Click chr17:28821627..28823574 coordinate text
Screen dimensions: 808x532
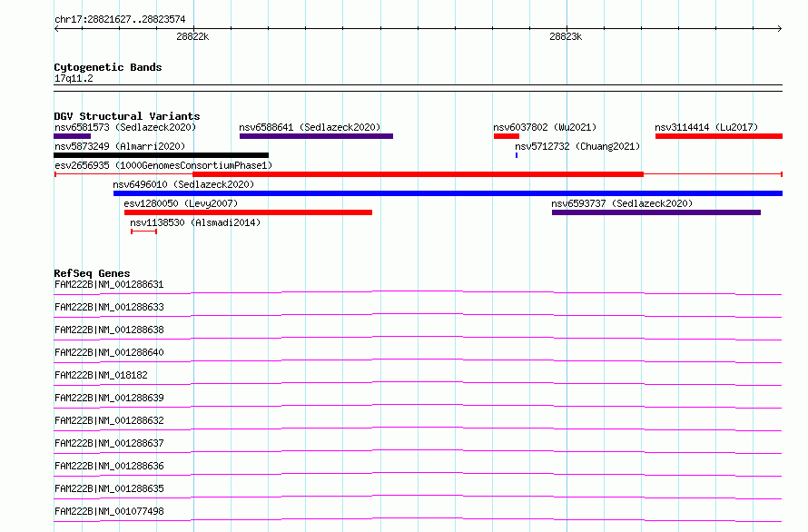(x=120, y=19)
